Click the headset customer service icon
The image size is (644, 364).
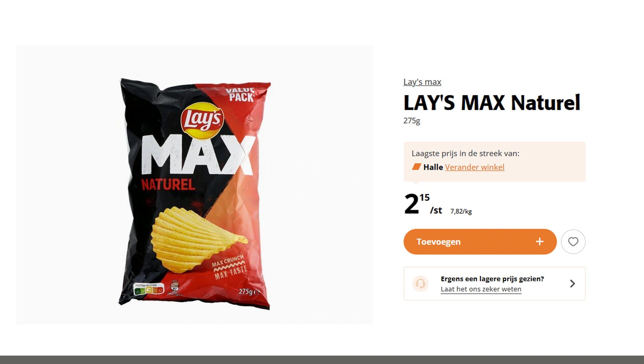coord(420,283)
